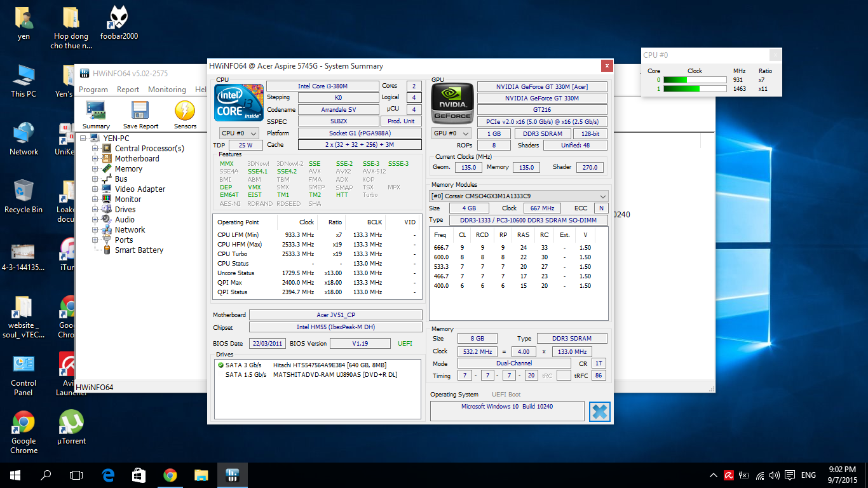Expand the Video Adapter tree node
Viewport: 868px width, 488px height.
point(95,189)
